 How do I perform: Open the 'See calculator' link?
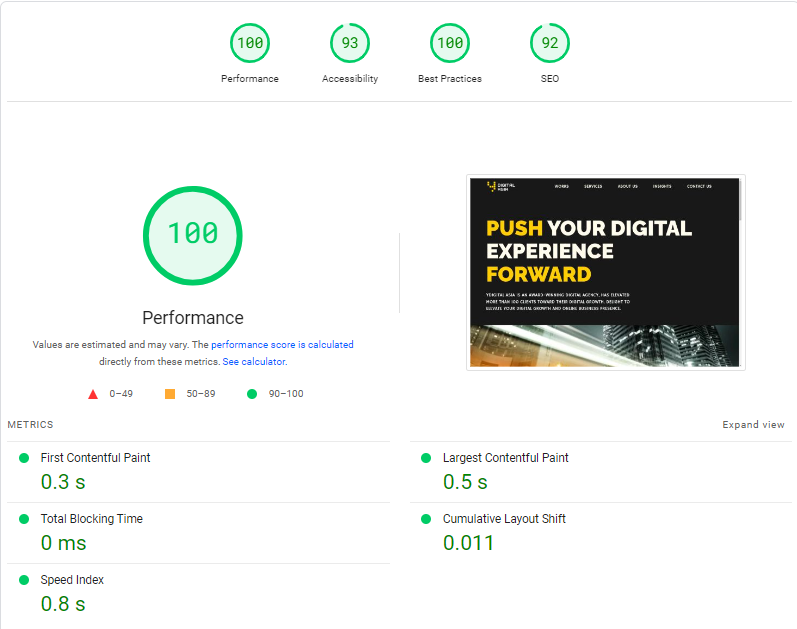pyautogui.click(x=254, y=362)
